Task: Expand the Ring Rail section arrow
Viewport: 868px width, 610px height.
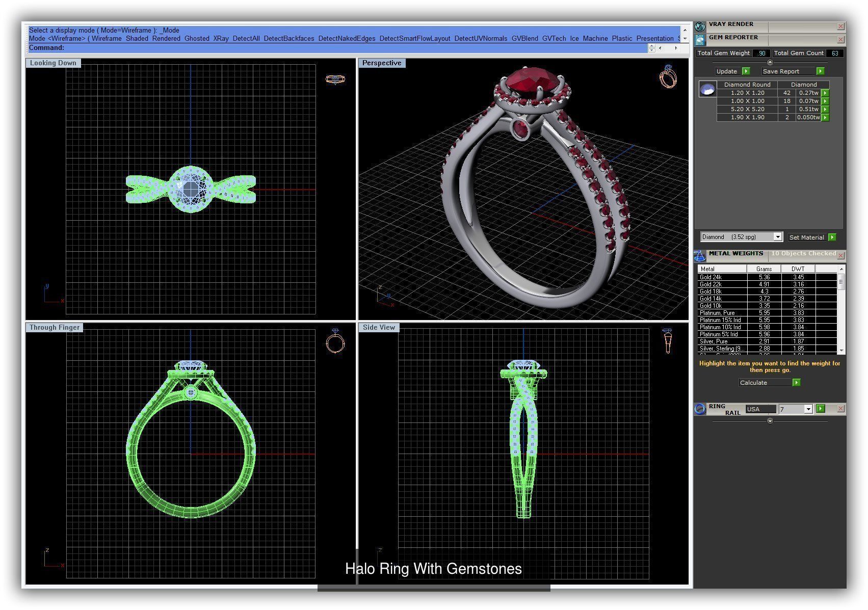Action: [770, 421]
